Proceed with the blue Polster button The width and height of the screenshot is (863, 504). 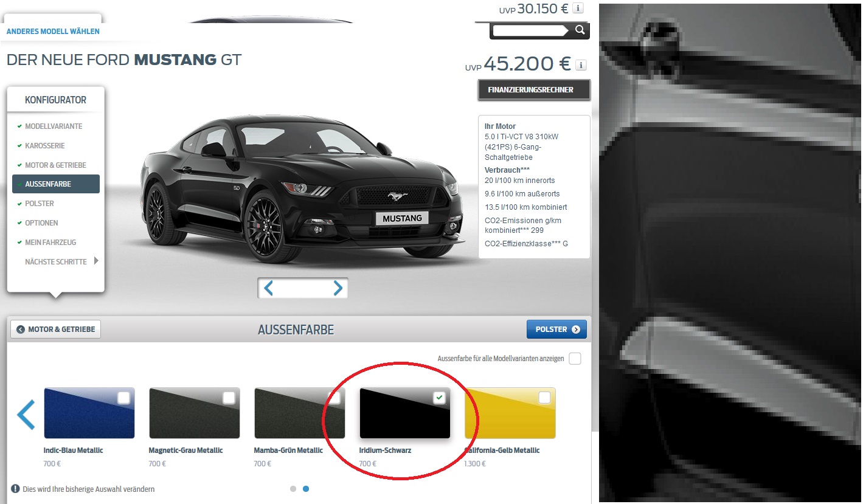pyautogui.click(x=556, y=329)
